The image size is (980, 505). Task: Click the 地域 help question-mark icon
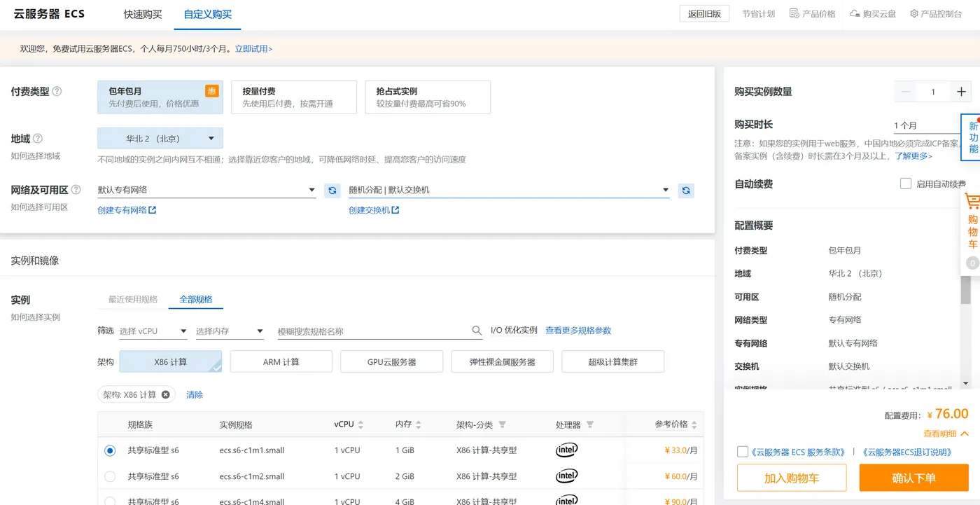pyautogui.click(x=38, y=139)
